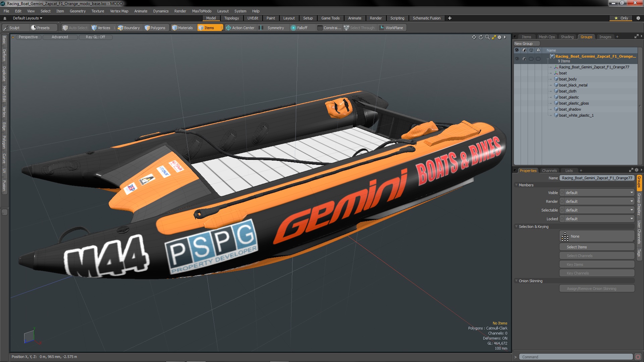Toggle selectable checkbox for the Racing_Boat group

(531, 59)
